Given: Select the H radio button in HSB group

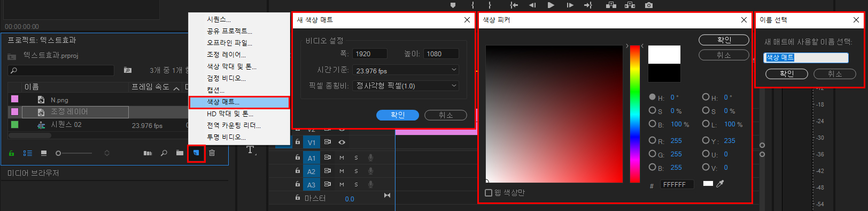Looking at the screenshot, I should (652, 97).
